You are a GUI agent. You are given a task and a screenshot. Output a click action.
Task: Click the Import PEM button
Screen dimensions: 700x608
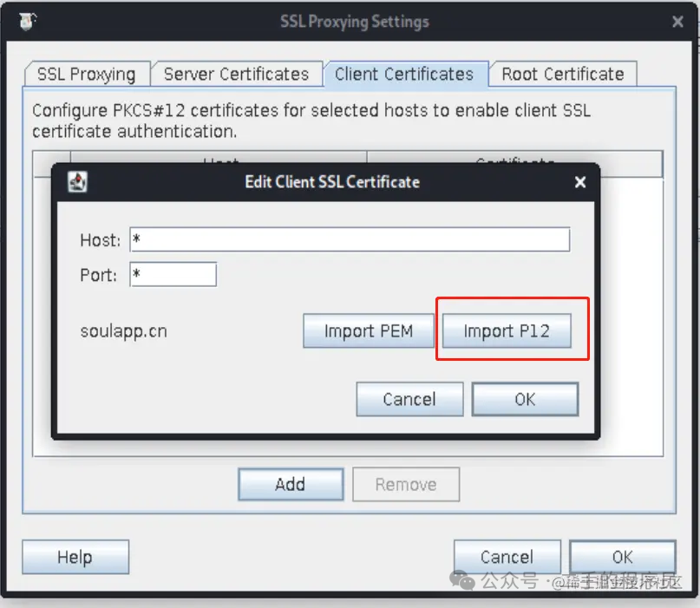coord(369,330)
